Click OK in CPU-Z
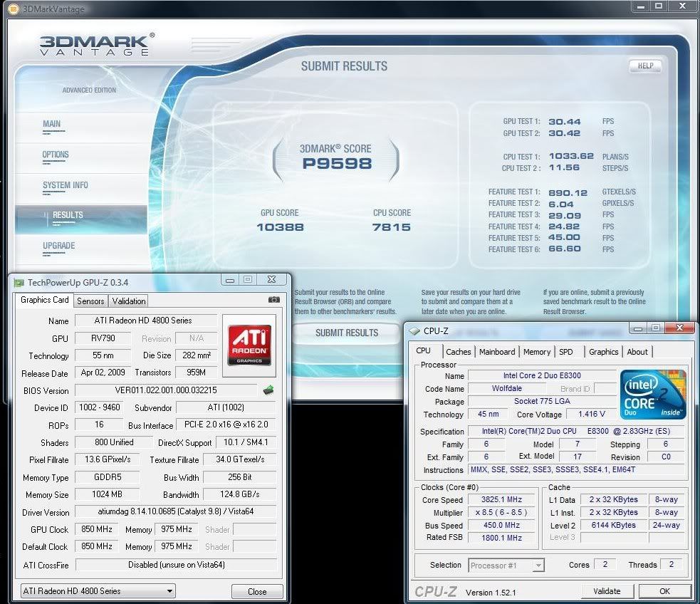The width and height of the screenshot is (700, 604). (664, 591)
